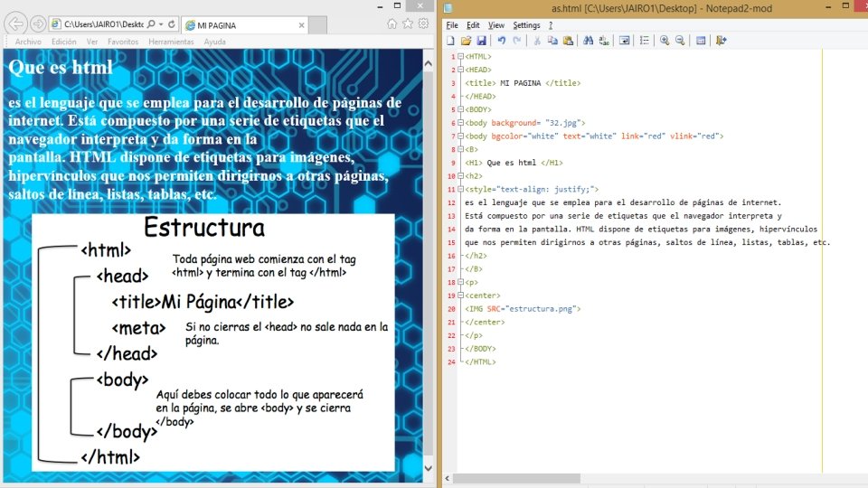Click the scheme customization icon in Notepad2
This screenshot has height=488, width=868.
[701, 41]
